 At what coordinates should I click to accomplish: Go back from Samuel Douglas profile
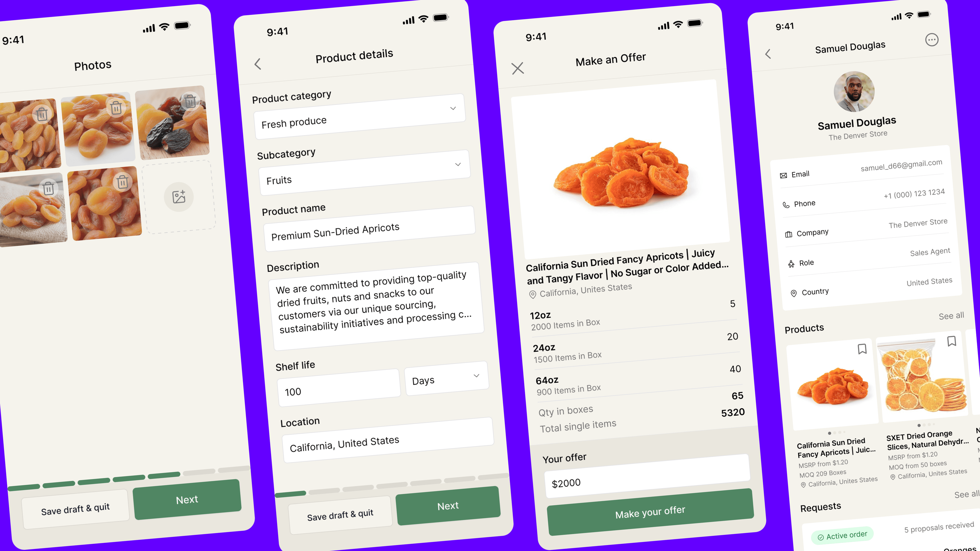click(x=768, y=54)
